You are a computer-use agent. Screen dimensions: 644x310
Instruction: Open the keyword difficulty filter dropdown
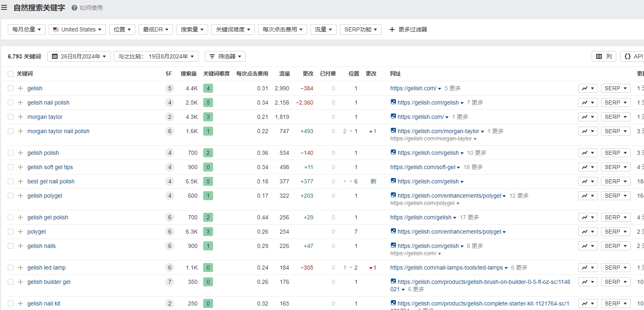click(233, 29)
